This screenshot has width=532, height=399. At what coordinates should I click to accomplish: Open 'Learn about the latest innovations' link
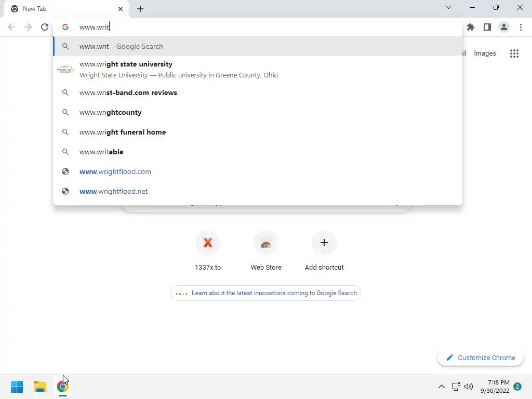point(265,293)
